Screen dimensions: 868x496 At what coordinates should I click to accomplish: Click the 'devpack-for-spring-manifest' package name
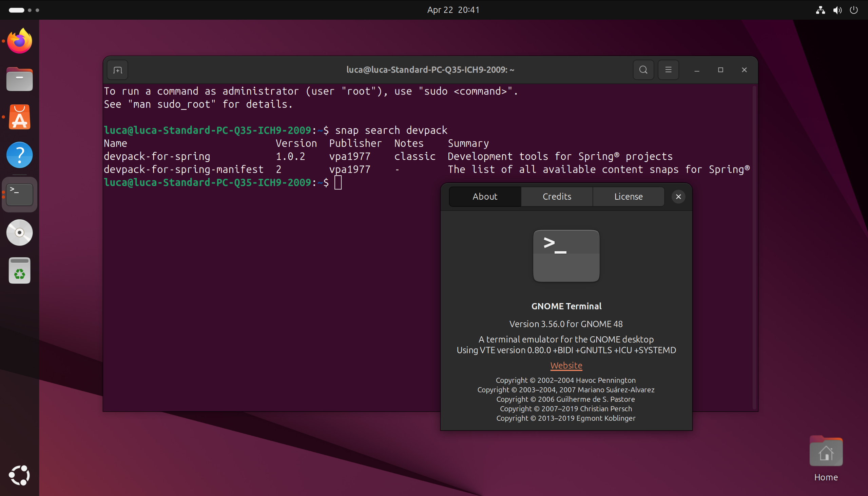pyautogui.click(x=184, y=169)
